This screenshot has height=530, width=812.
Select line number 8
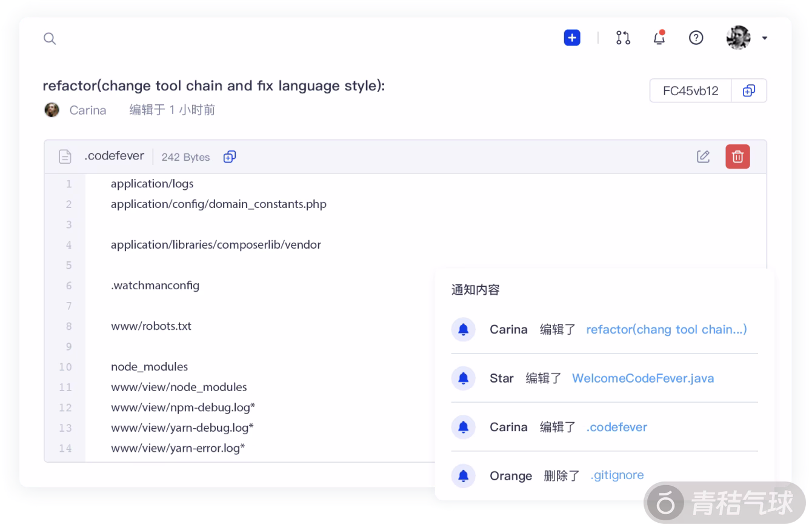pyautogui.click(x=68, y=326)
